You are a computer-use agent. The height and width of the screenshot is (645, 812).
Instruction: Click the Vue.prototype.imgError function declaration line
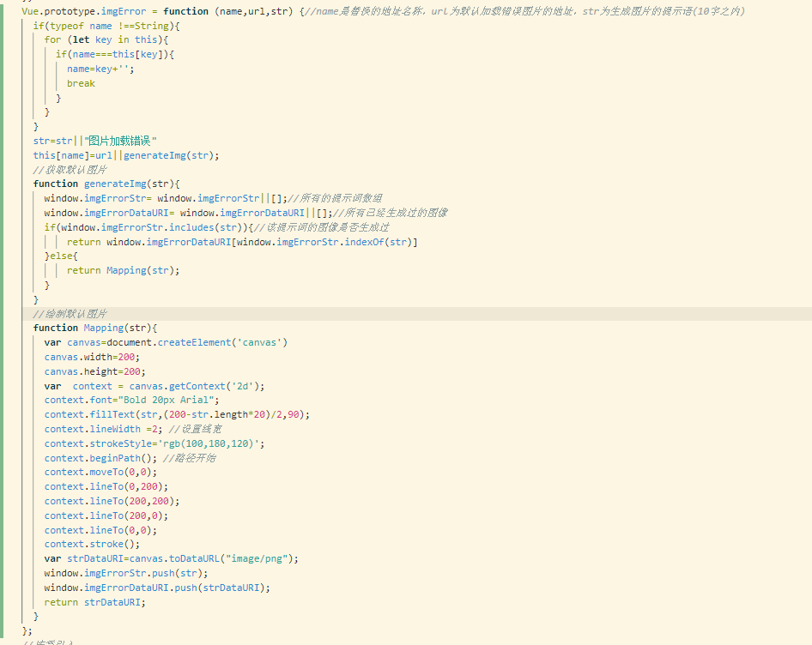click(383, 11)
